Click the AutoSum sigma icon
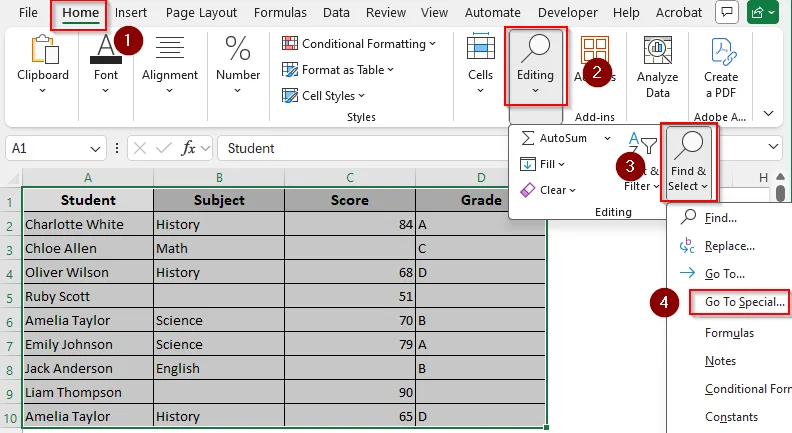This screenshot has width=792, height=433. pyautogui.click(x=527, y=138)
